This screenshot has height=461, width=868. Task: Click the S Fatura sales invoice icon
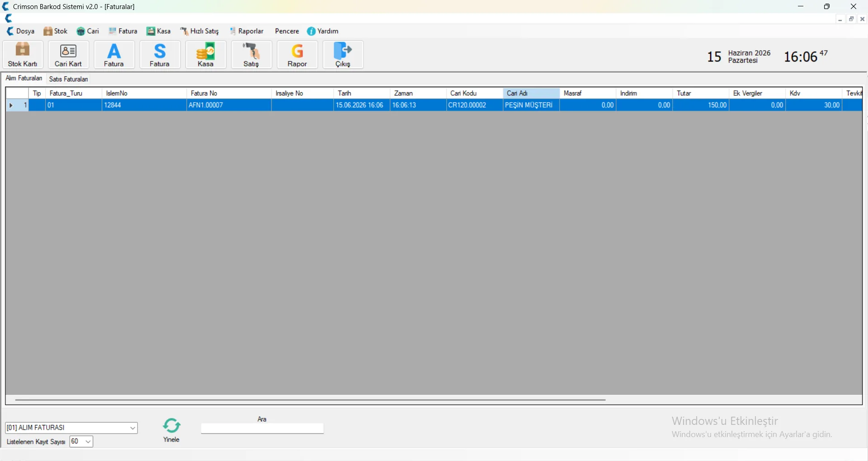[160, 55]
